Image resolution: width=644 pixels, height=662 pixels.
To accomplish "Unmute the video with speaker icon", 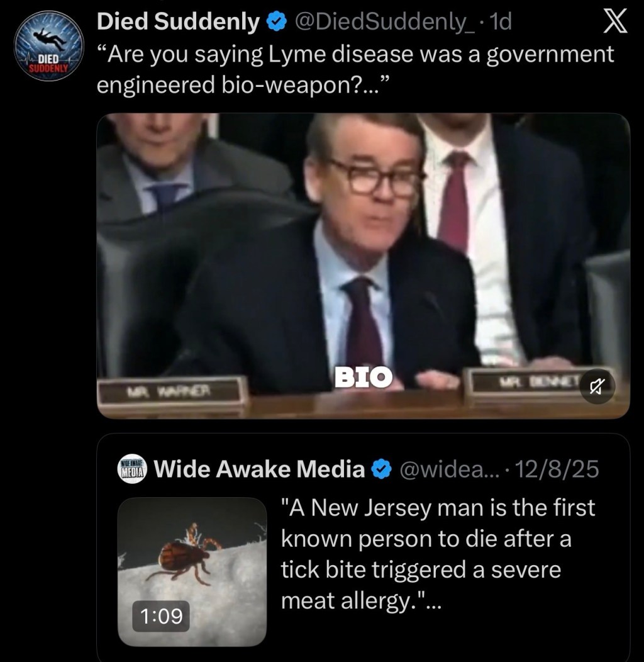I will tap(597, 386).
